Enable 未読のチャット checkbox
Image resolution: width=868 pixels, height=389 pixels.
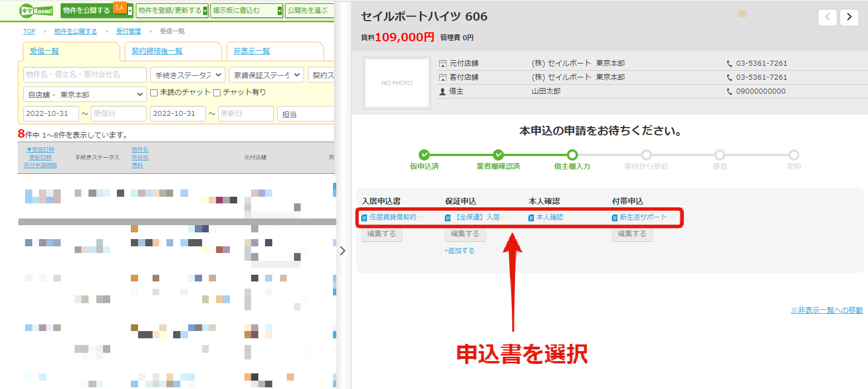154,93
